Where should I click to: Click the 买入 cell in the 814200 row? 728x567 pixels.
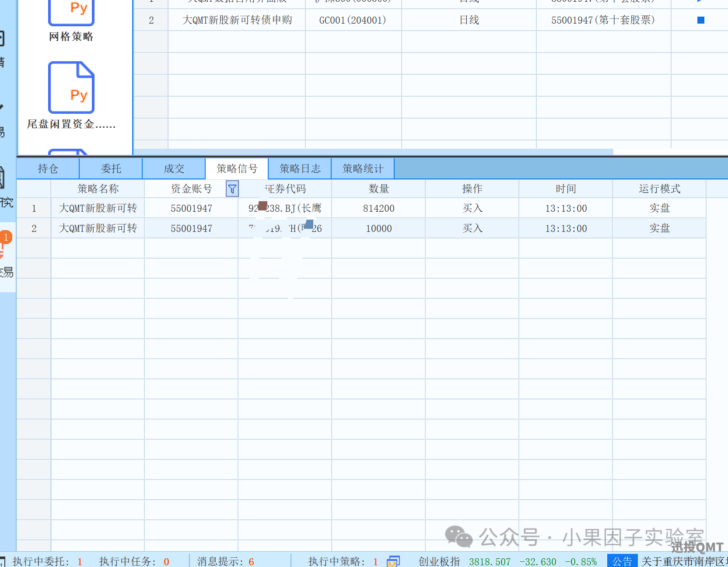(x=472, y=208)
